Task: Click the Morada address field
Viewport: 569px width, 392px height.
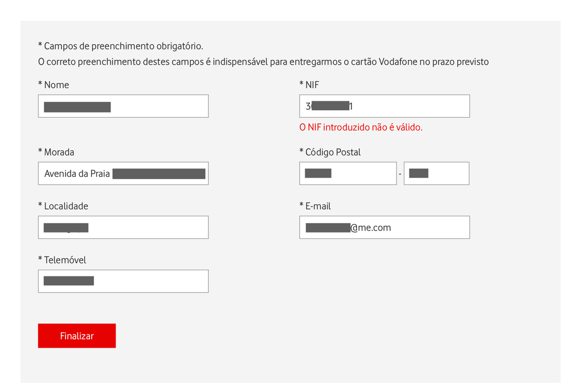Action: click(x=123, y=173)
